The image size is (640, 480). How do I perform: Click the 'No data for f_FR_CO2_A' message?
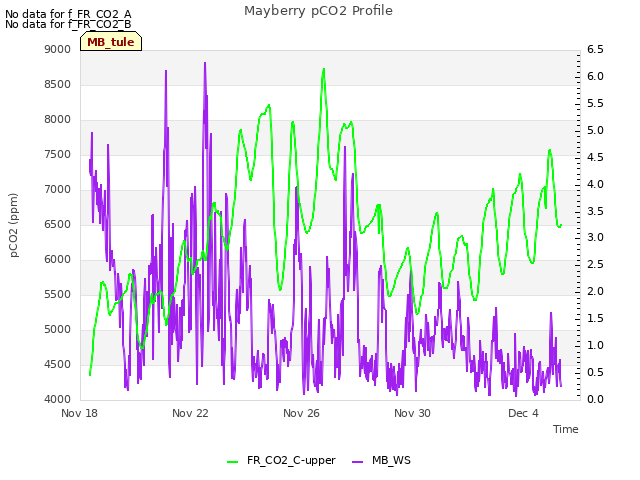[x=68, y=14]
